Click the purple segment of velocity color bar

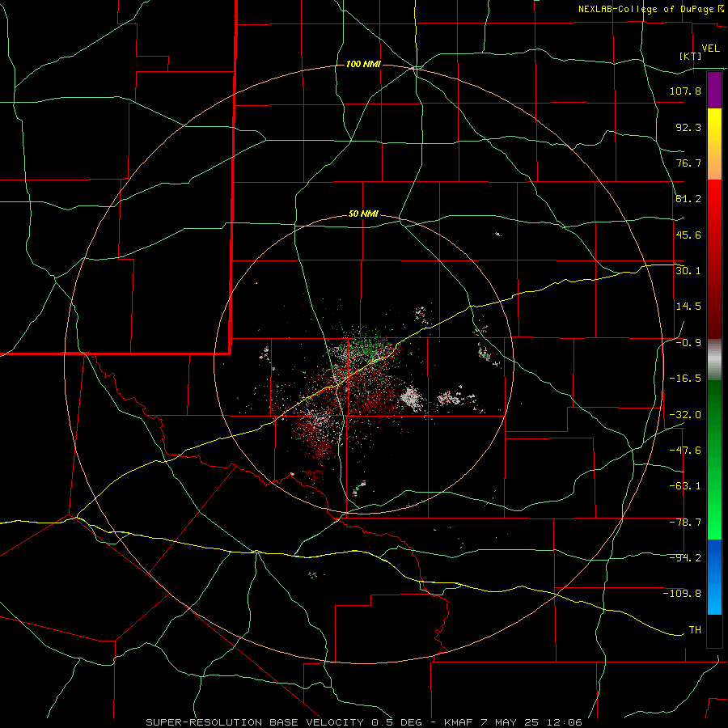coord(714,90)
